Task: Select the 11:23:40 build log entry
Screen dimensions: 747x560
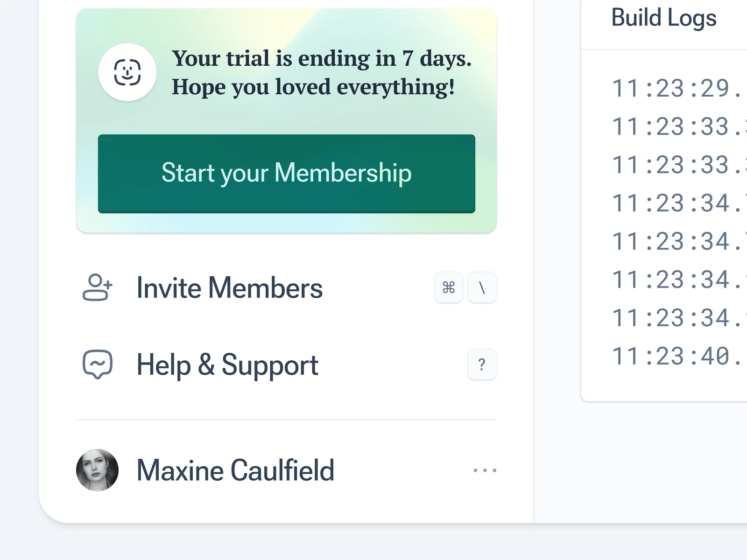Action: tap(677, 357)
